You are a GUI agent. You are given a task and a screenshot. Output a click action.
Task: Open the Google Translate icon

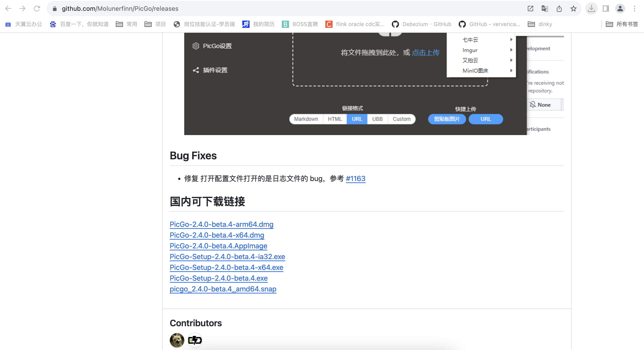click(x=545, y=9)
